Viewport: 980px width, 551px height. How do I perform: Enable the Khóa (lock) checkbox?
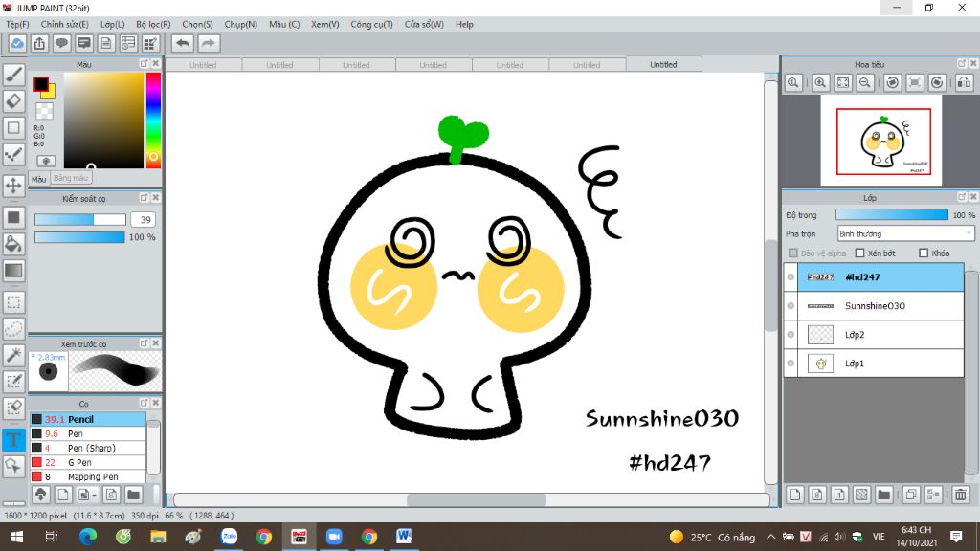[x=924, y=253]
